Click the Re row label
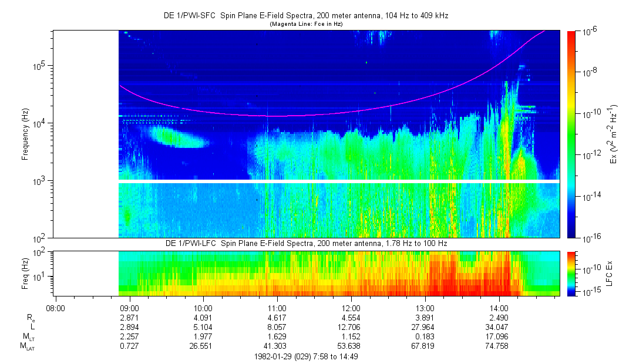This screenshot has width=636, height=364. point(31,318)
